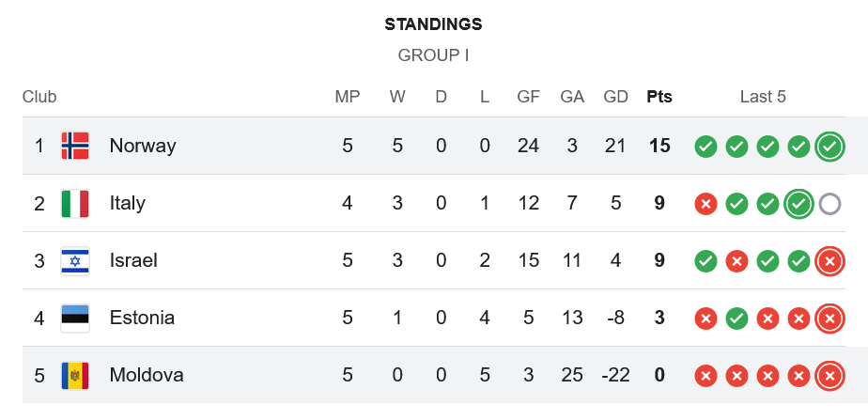Open the Norway team link
The width and height of the screenshot is (868, 420).
pyautogui.click(x=143, y=146)
